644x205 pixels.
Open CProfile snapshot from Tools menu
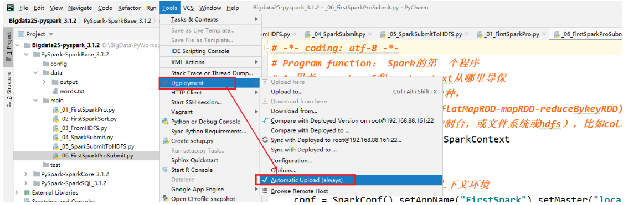(x=203, y=199)
